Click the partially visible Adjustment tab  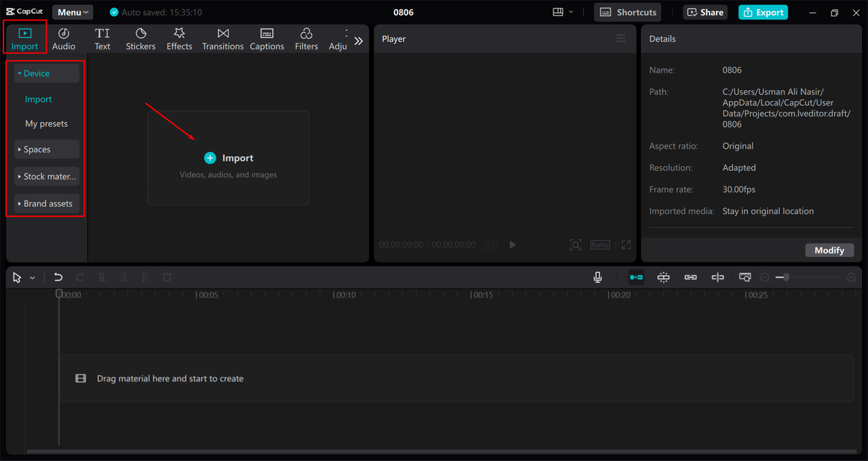tap(337, 39)
